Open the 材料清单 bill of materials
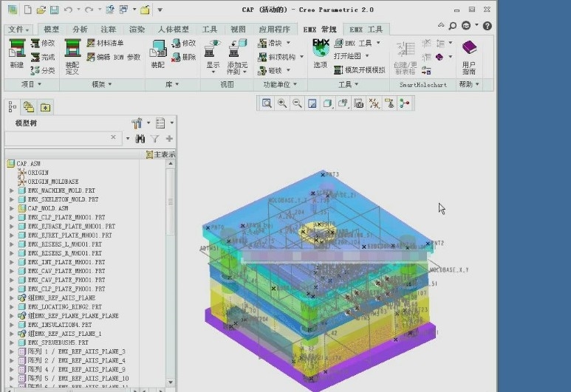Viewport: 571px width, 392px height. pos(105,43)
